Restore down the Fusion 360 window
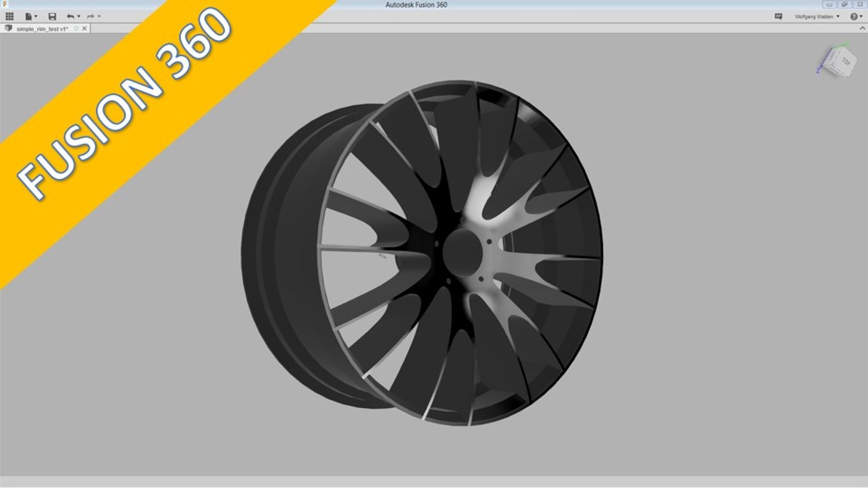The height and width of the screenshot is (488, 868). click(x=844, y=4)
